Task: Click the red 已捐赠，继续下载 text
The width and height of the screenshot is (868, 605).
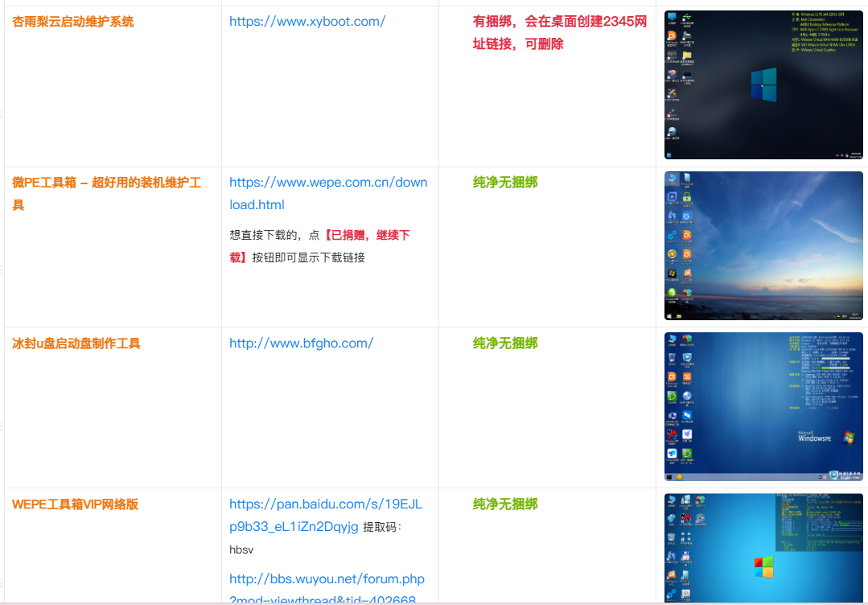Action: [x=366, y=236]
